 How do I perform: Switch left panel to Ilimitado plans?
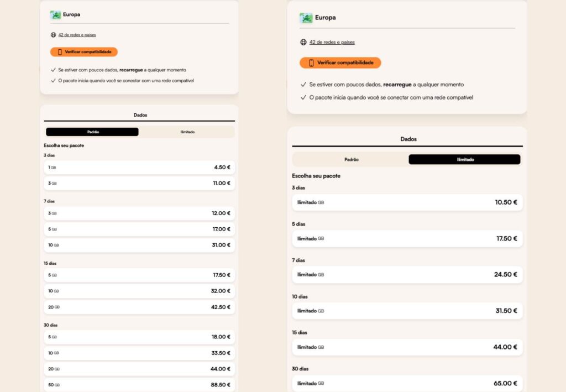tap(187, 132)
